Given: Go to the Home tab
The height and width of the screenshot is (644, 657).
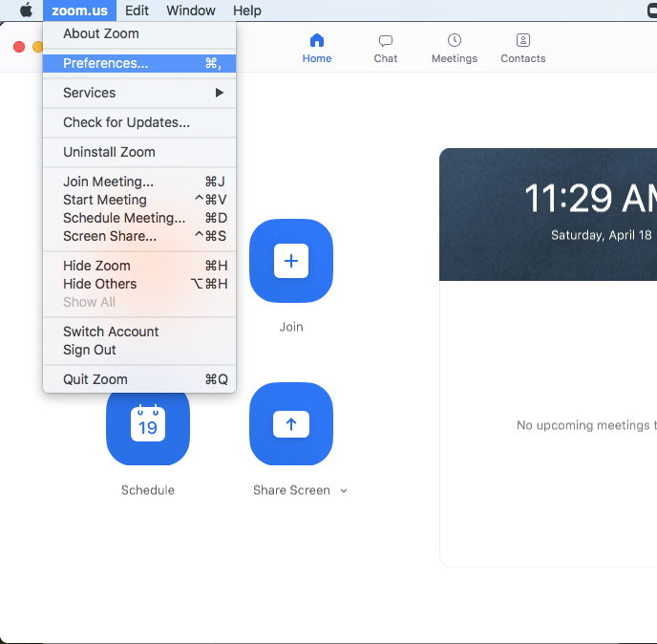Looking at the screenshot, I should [317, 49].
